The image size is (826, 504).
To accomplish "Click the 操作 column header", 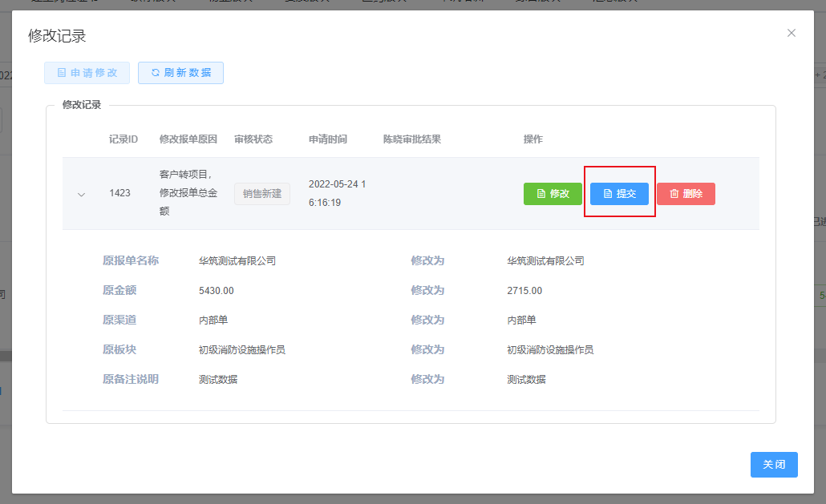I will pos(533,139).
